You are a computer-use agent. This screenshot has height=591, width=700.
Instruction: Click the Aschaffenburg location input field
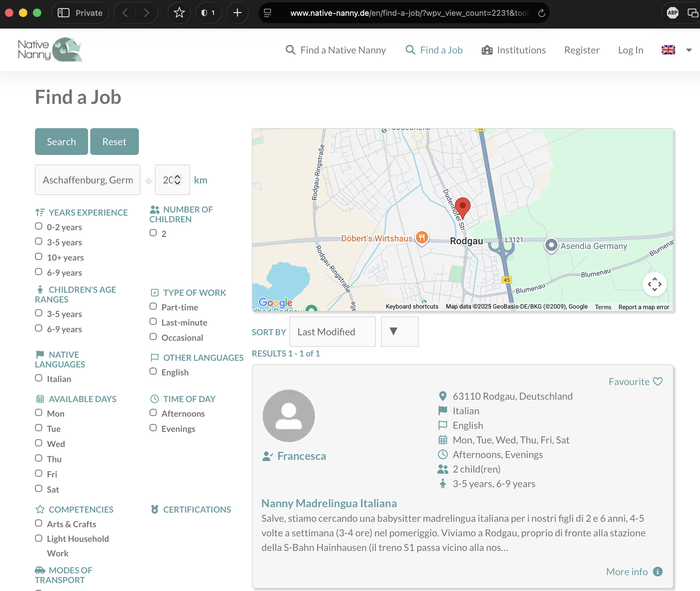click(87, 180)
